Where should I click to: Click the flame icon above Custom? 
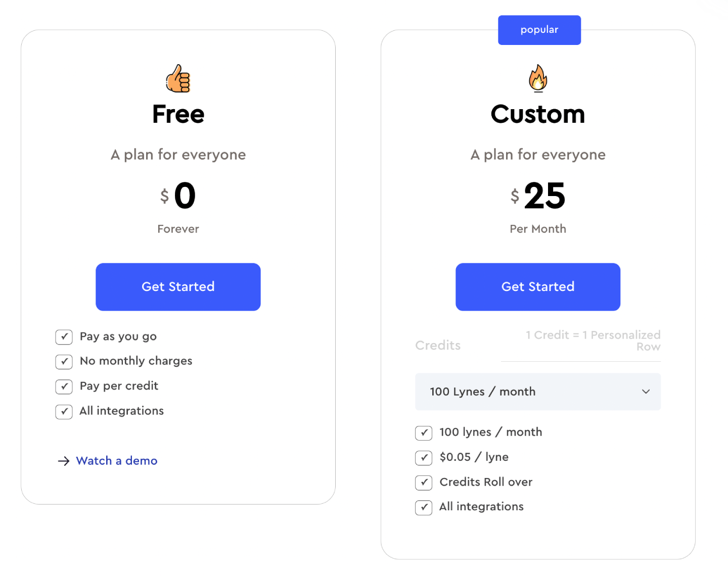[538, 78]
